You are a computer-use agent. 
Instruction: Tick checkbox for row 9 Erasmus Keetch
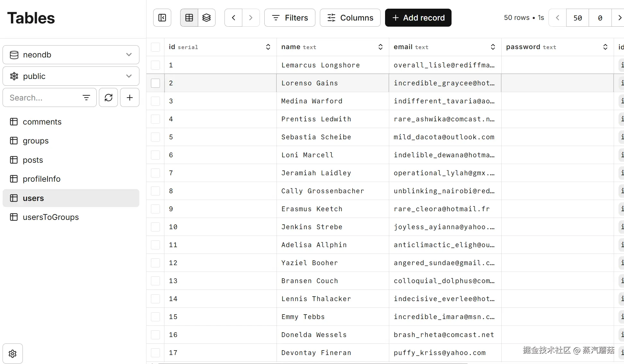(155, 209)
